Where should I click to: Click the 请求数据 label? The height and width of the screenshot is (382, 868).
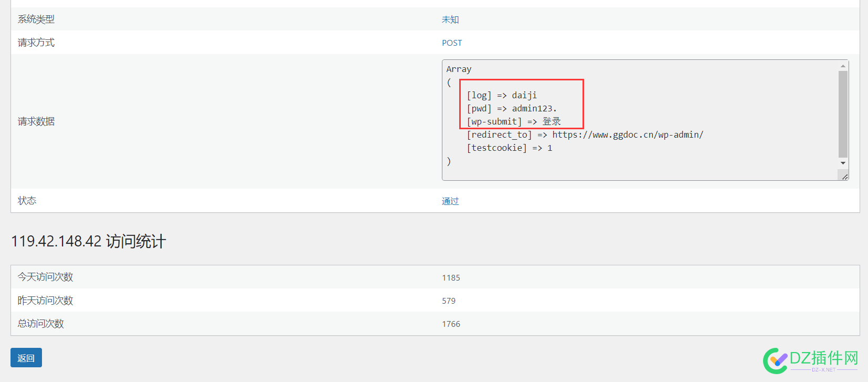(36, 121)
